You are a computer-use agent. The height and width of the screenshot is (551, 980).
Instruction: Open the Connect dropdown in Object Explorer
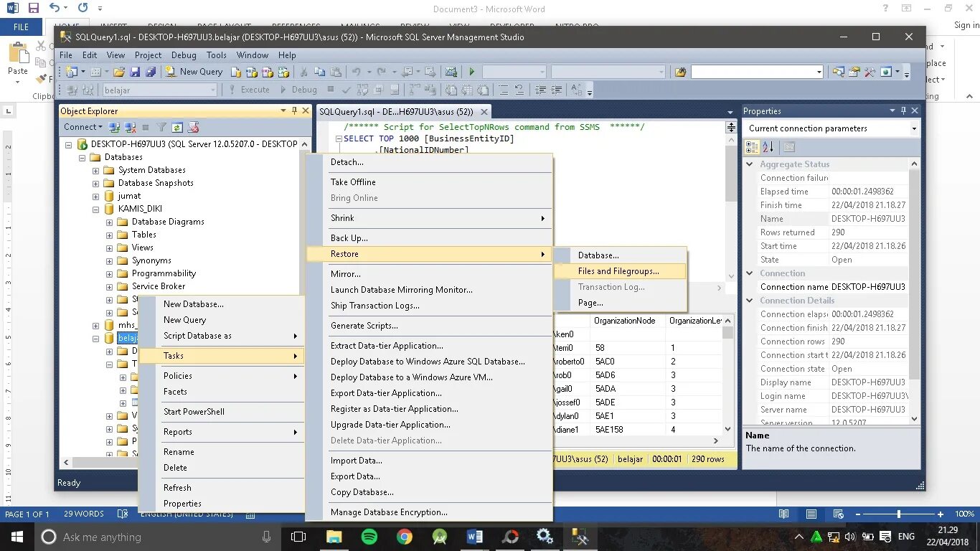pos(84,127)
